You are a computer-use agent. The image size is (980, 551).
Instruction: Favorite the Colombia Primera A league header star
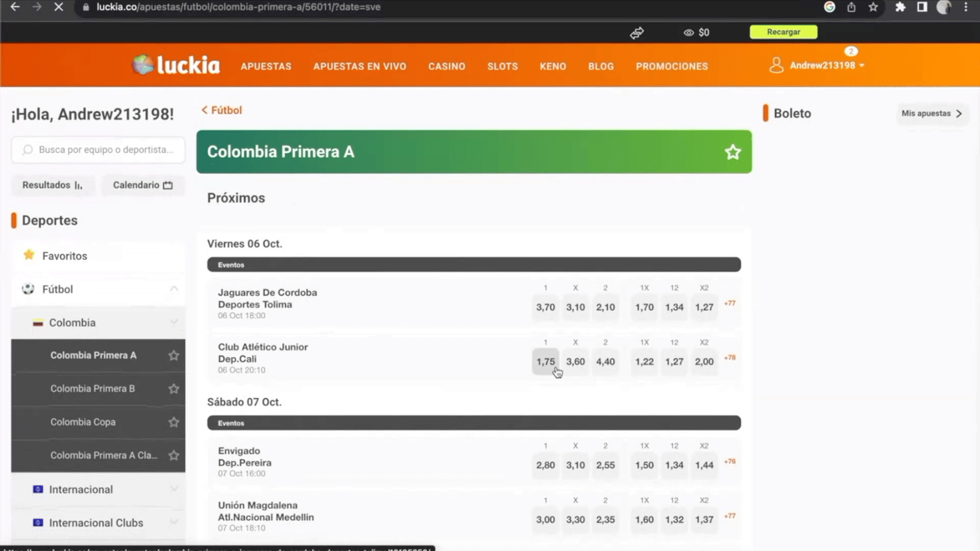[732, 152]
